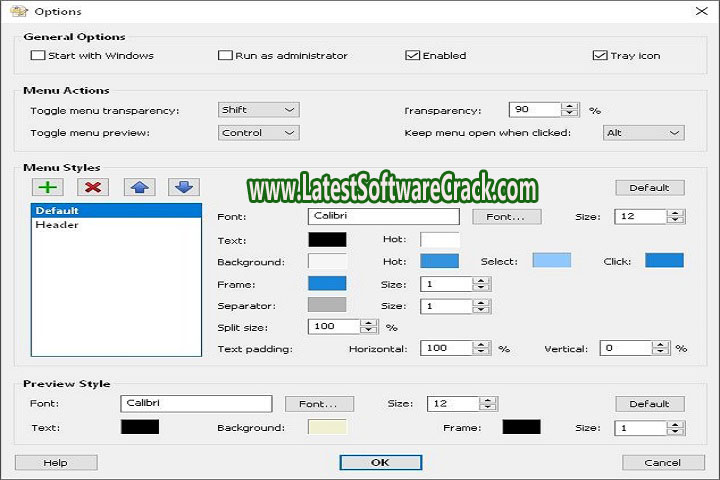Screen dimensions: 720x480
Task: Open Font... dialog for Menu Styles
Action: tap(506, 217)
